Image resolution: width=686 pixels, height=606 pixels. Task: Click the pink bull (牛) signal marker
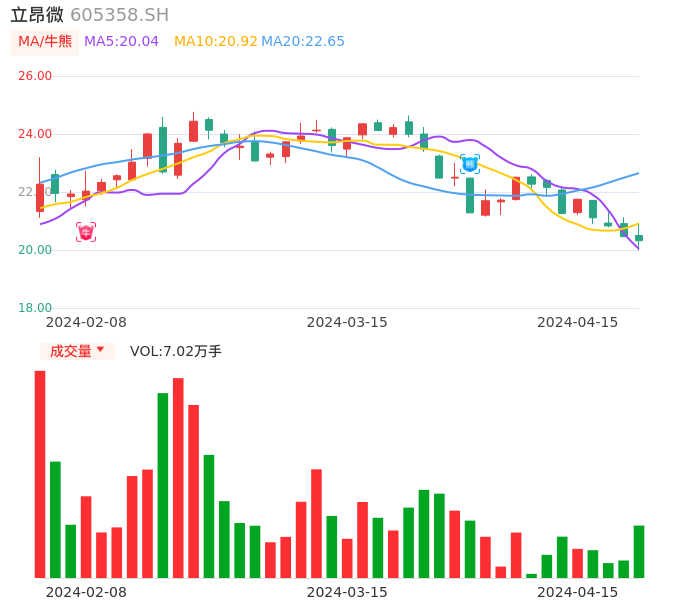(x=86, y=232)
